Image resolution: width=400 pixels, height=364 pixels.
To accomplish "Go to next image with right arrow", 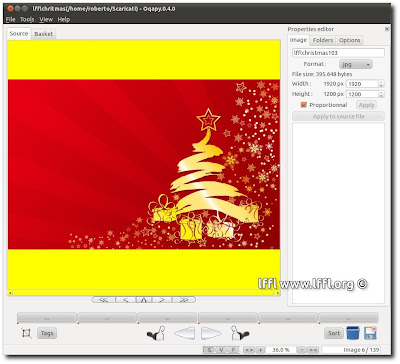I will (x=211, y=333).
